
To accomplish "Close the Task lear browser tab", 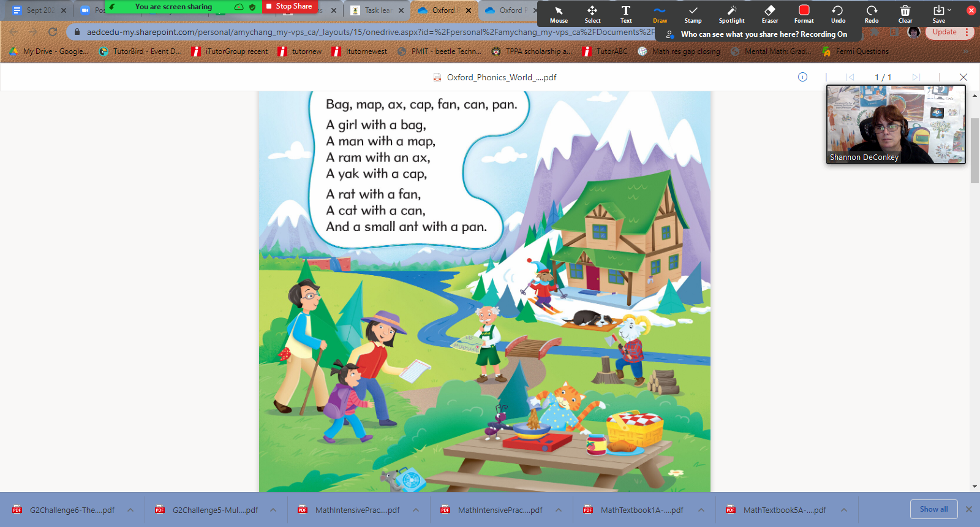I will [x=401, y=10].
